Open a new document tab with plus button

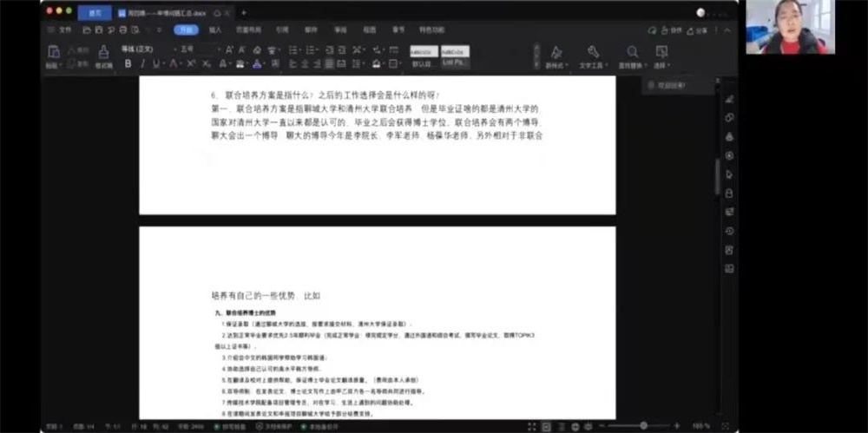tap(244, 12)
